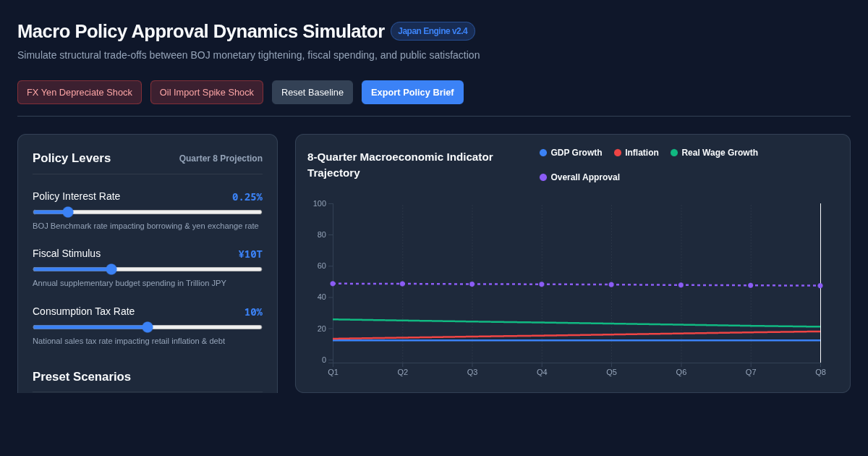Click the Japan Engine v2.4 badge
The width and height of the screenshot is (868, 456).
click(x=433, y=31)
